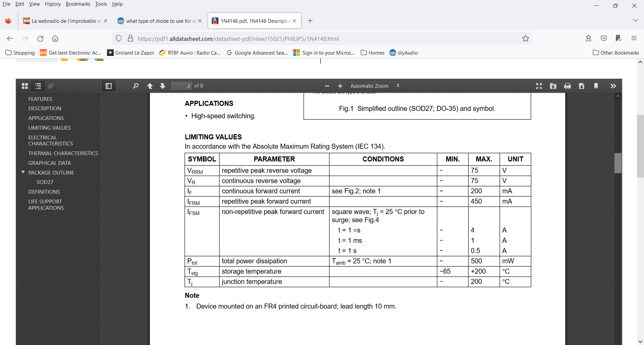
Task: Toggle the PDF sidebar
Action: point(109,86)
